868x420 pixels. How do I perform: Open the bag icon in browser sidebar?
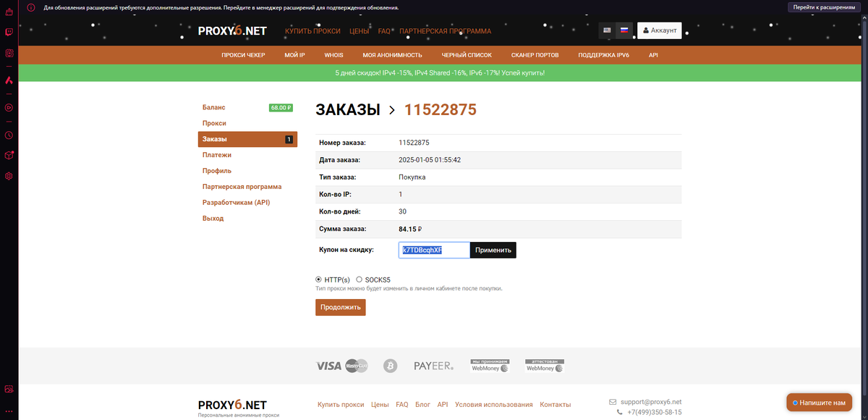tap(9, 12)
